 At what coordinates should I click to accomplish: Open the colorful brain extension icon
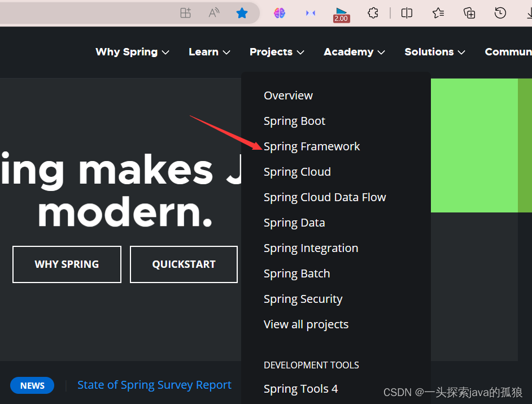coord(279,13)
